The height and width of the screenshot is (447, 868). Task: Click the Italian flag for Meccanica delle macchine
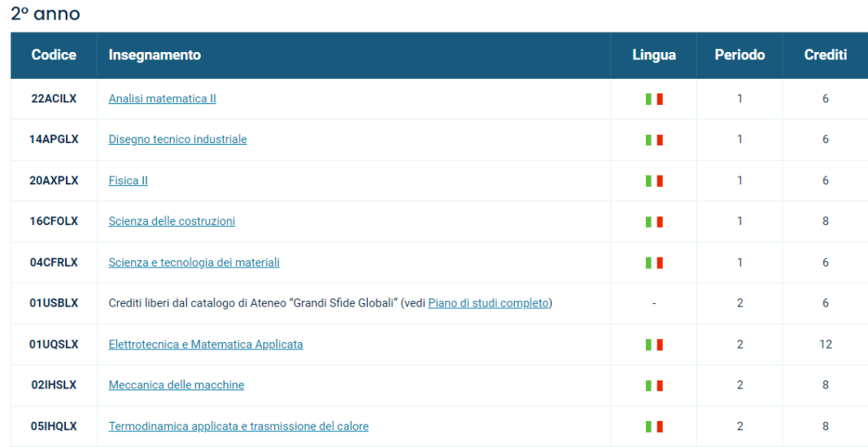pos(654,385)
